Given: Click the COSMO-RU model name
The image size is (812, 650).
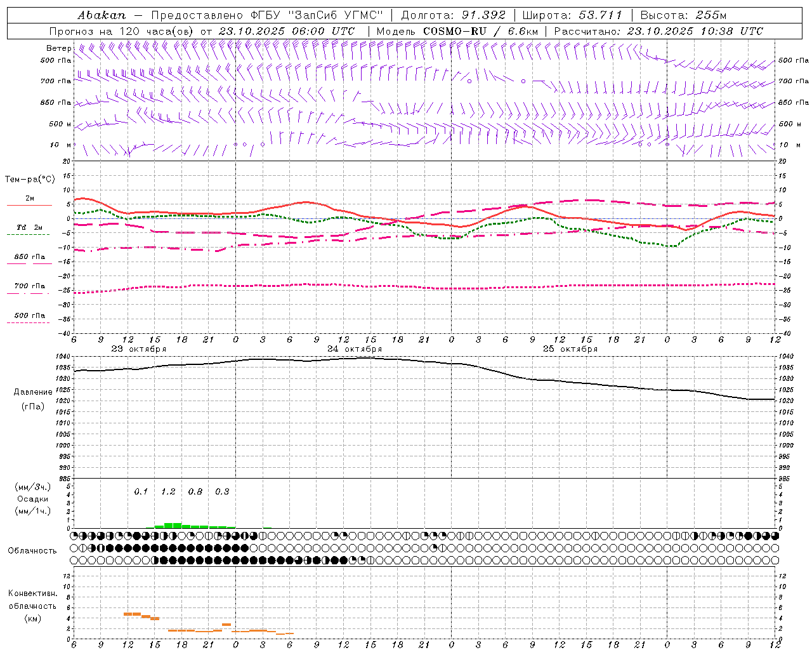Looking at the screenshot, I should point(456,31).
